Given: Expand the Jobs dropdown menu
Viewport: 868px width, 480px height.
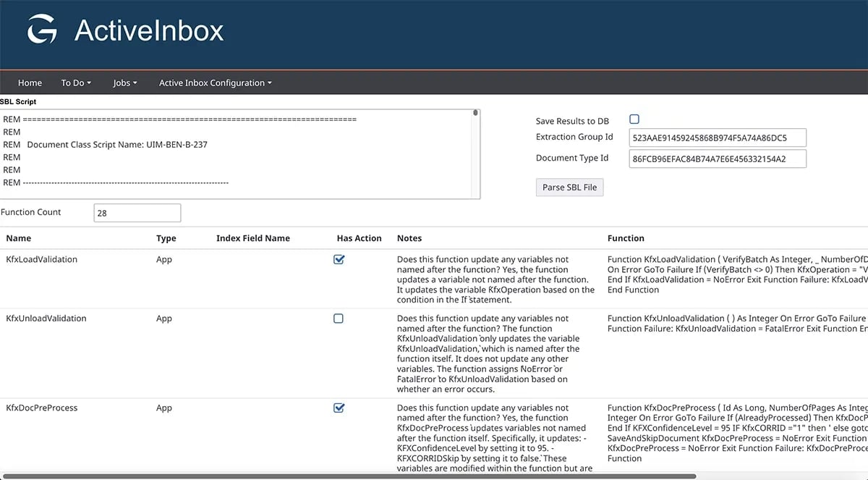Looking at the screenshot, I should pos(125,83).
